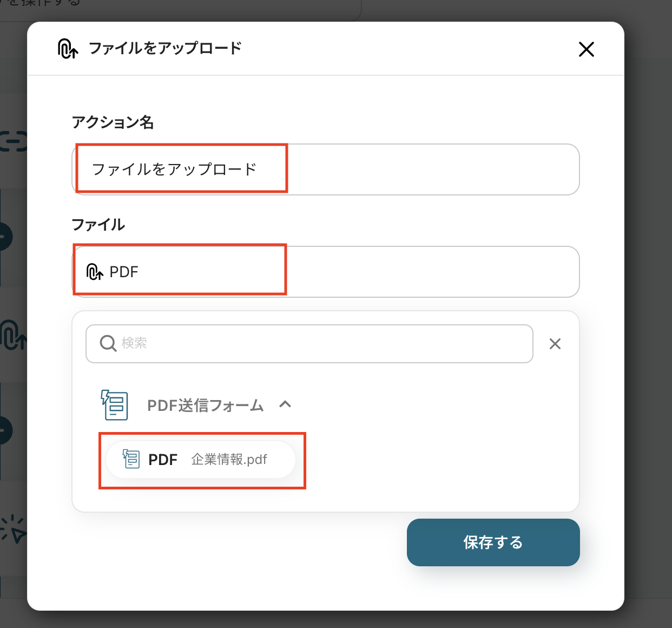Click the アクション名 text field
This screenshot has width=672, height=628.
(325, 169)
